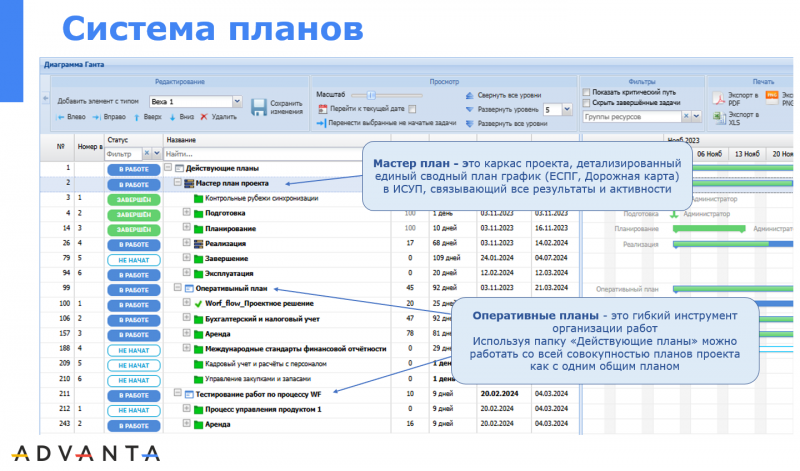Enable Скрыть завершённые задачи checkbox
This screenshot has height=471, width=800.
click(586, 103)
